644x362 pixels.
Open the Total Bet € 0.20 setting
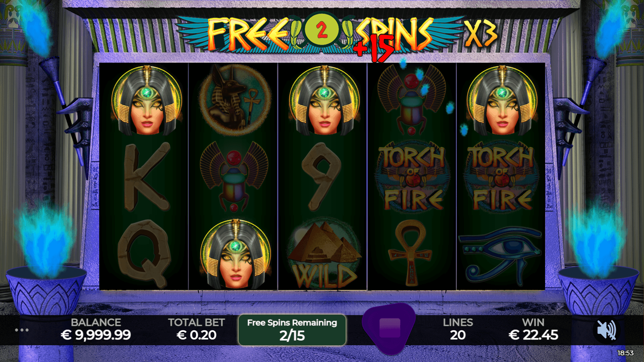pos(196,329)
